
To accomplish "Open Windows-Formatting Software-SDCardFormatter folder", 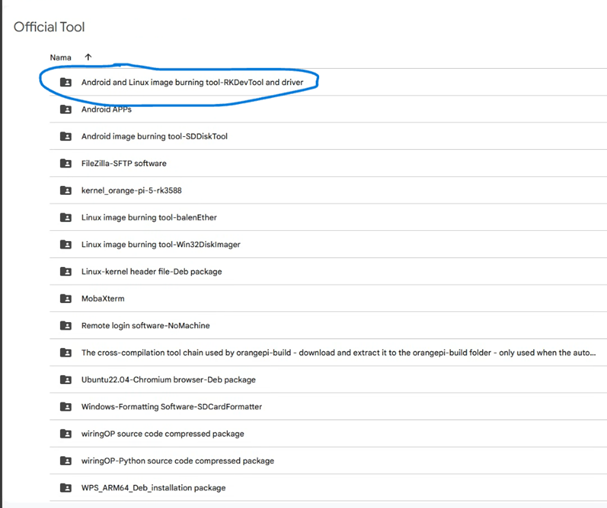I will (x=171, y=407).
